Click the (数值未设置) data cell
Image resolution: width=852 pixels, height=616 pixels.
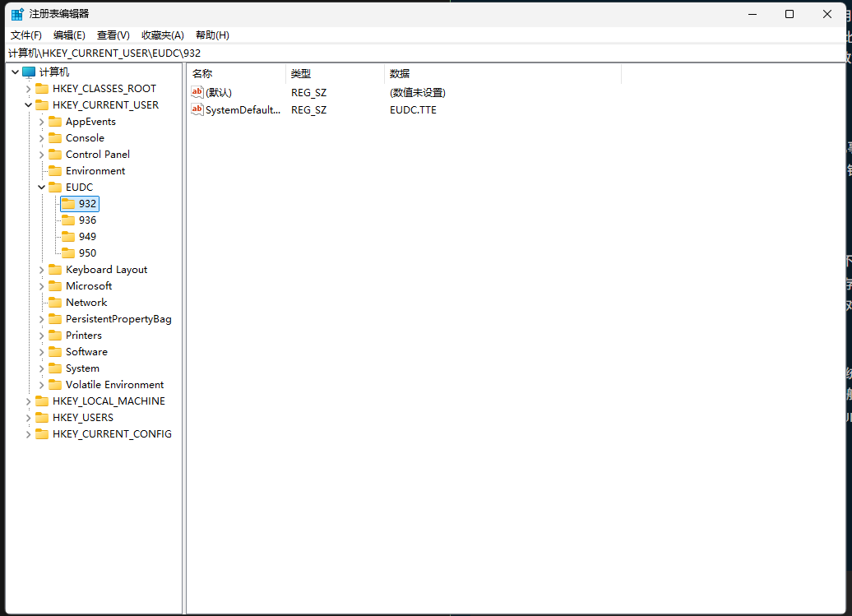coord(417,93)
